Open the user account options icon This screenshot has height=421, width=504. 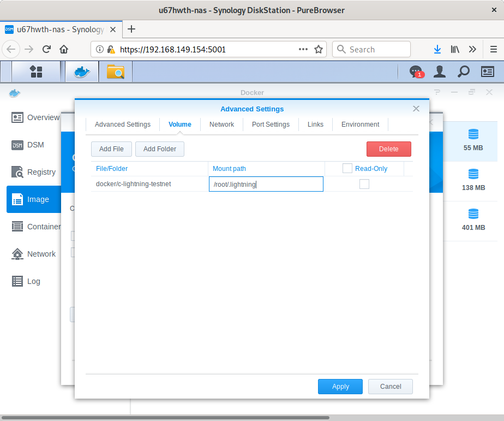[440, 72]
